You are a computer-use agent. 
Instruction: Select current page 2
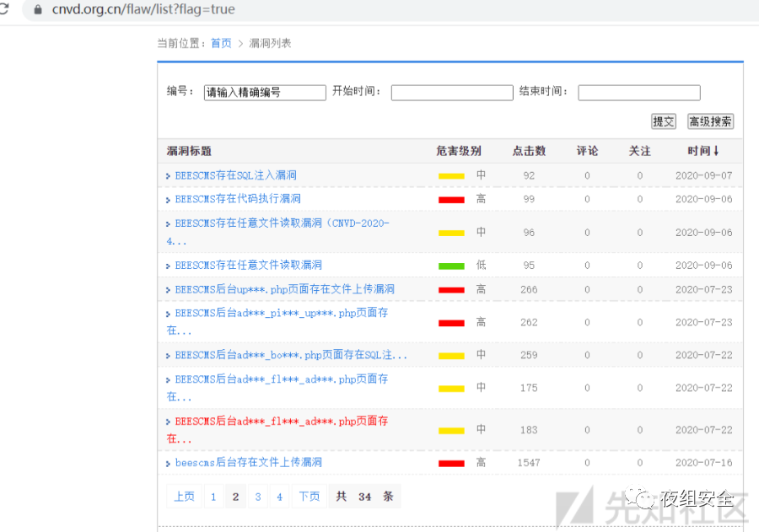[x=236, y=497]
